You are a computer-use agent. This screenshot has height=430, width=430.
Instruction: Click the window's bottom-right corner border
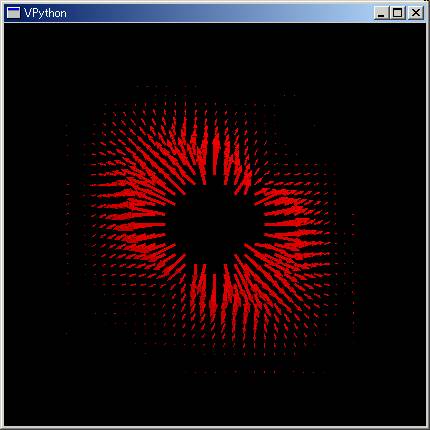pyautogui.click(x=427, y=427)
